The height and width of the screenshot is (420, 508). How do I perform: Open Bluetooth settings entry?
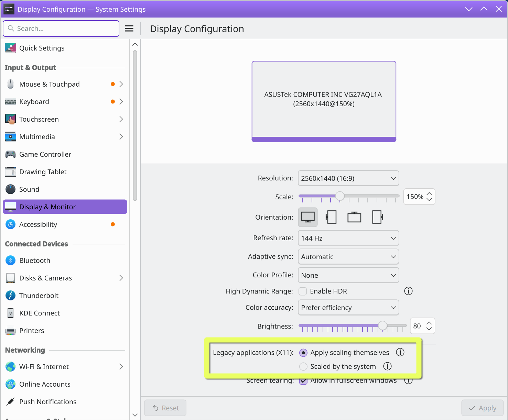pyautogui.click(x=65, y=261)
